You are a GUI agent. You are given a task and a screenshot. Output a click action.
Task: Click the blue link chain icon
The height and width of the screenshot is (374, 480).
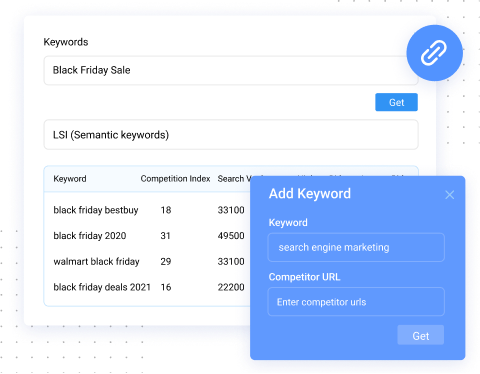pyautogui.click(x=434, y=53)
